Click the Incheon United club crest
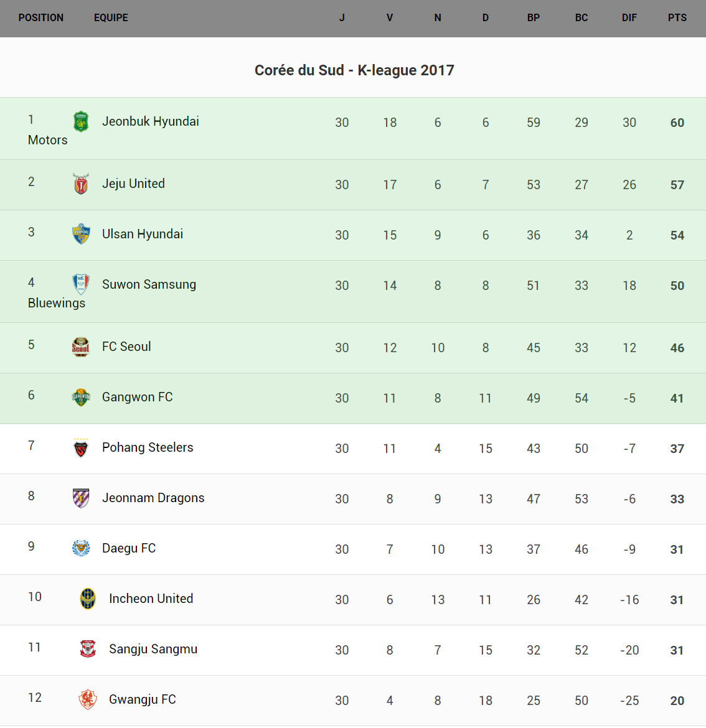706x728 pixels. [x=88, y=599]
